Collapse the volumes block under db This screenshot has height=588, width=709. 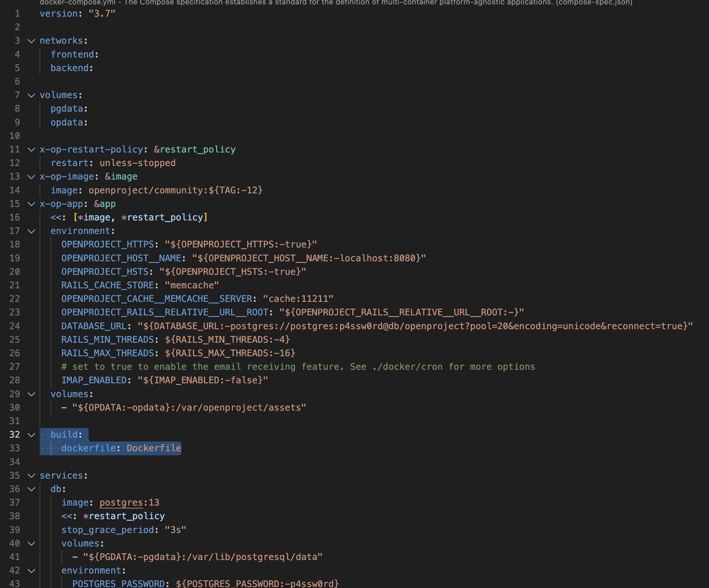click(31, 543)
